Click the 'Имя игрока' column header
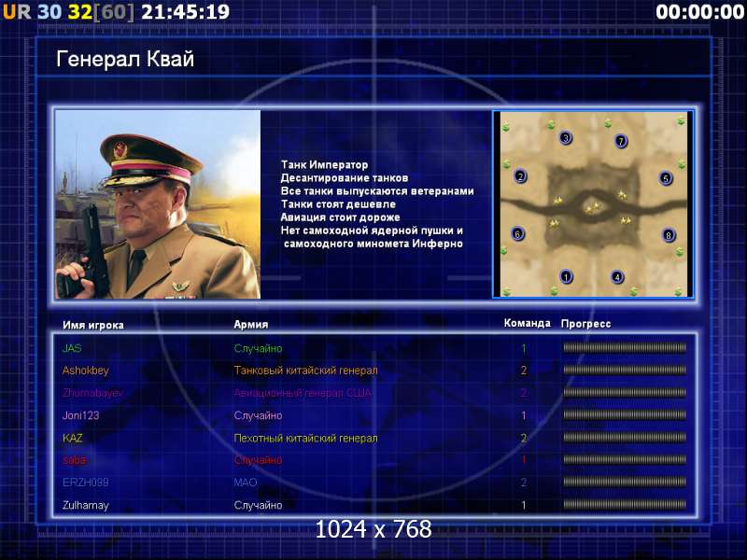 (x=93, y=325)
